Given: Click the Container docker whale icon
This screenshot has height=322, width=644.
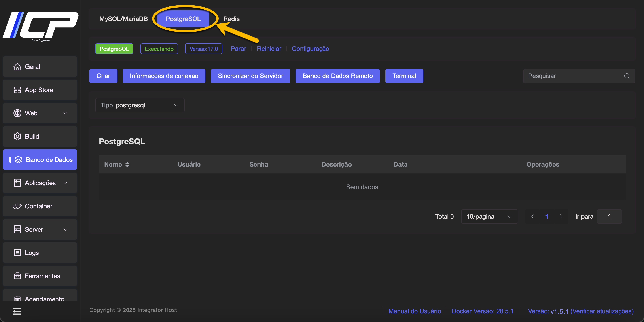Looking at the screenshot, I should point(17,206).
